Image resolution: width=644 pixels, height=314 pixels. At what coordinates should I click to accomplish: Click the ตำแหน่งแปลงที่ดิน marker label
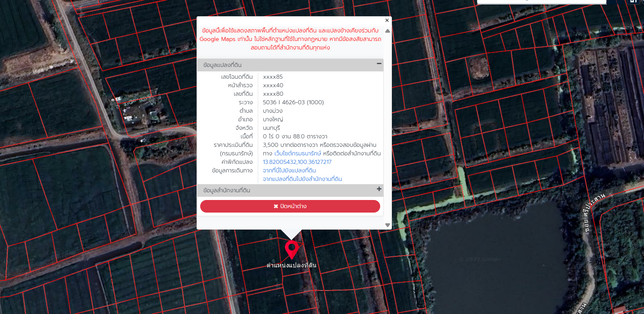291,265
